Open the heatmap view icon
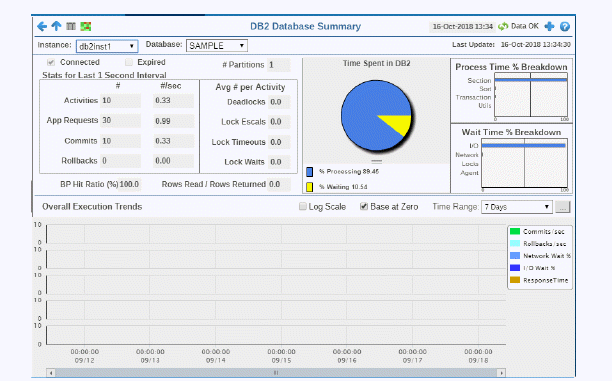This screenshot has height=381, width=612. 85,26
